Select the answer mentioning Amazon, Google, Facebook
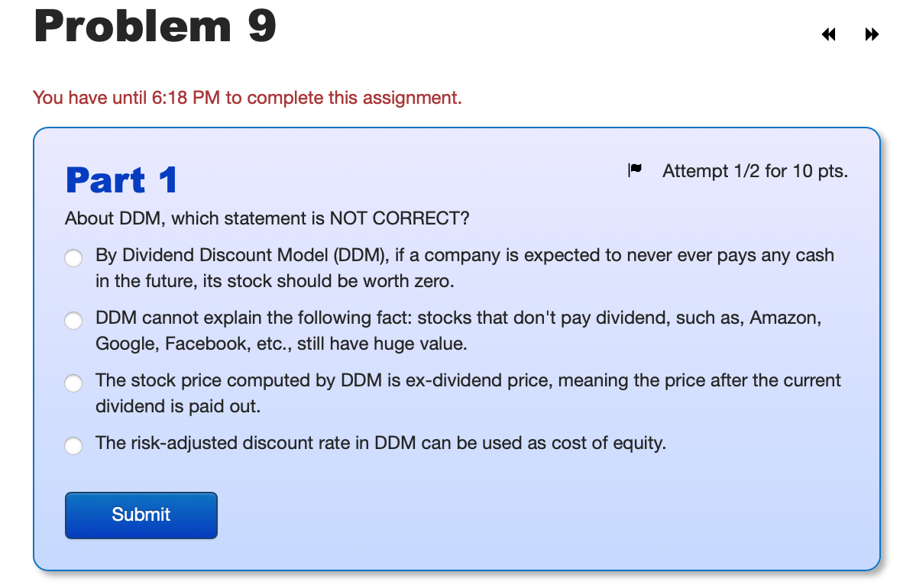 73,320
